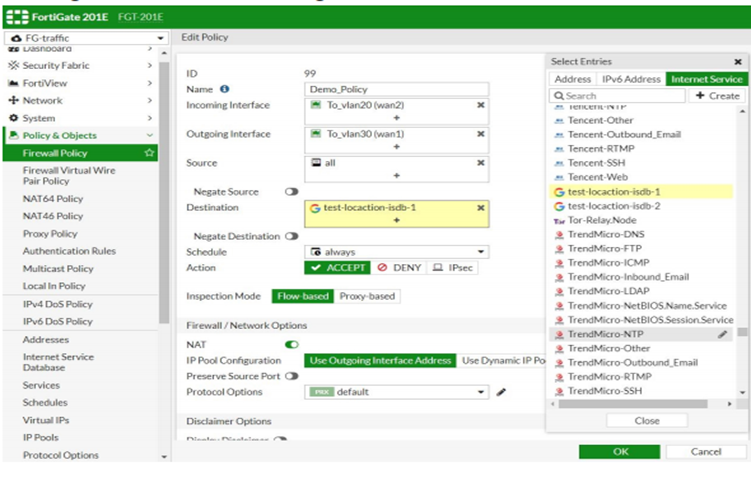
Task: Click the pencil icon beside Protocol Options
Action: [x=501, y=392]
